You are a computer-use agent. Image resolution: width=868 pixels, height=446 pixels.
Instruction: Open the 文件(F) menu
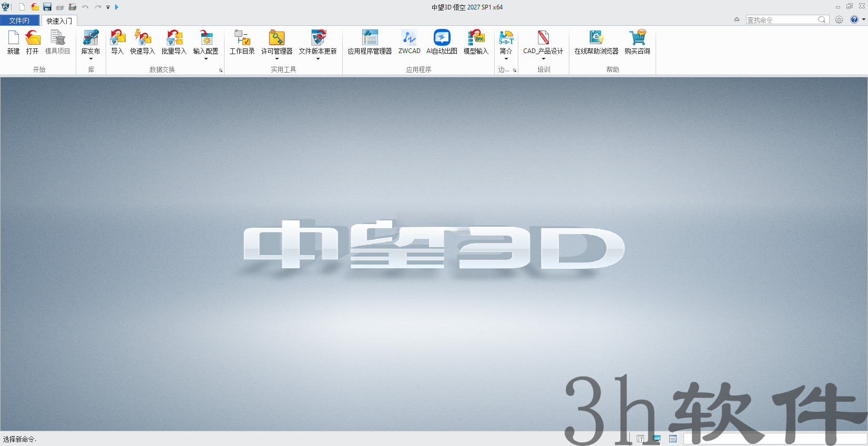click(x=19, y=21)
